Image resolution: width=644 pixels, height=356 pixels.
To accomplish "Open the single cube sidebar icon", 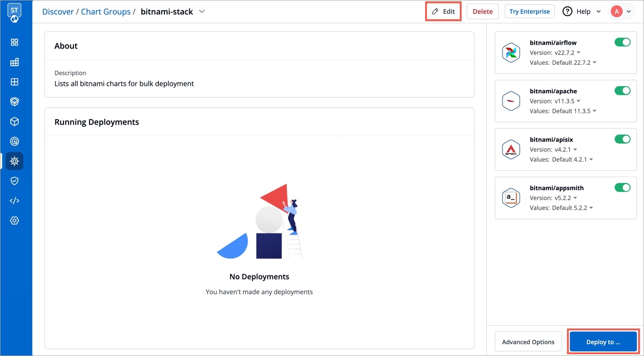I will click(x=14, y=122).
